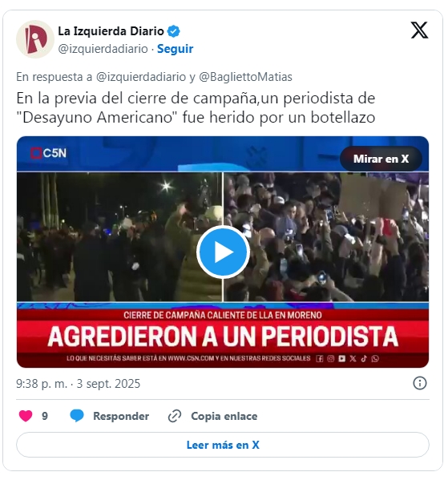Play the embedded C5N video
This screenshot has height=480, width=448.
223,252
